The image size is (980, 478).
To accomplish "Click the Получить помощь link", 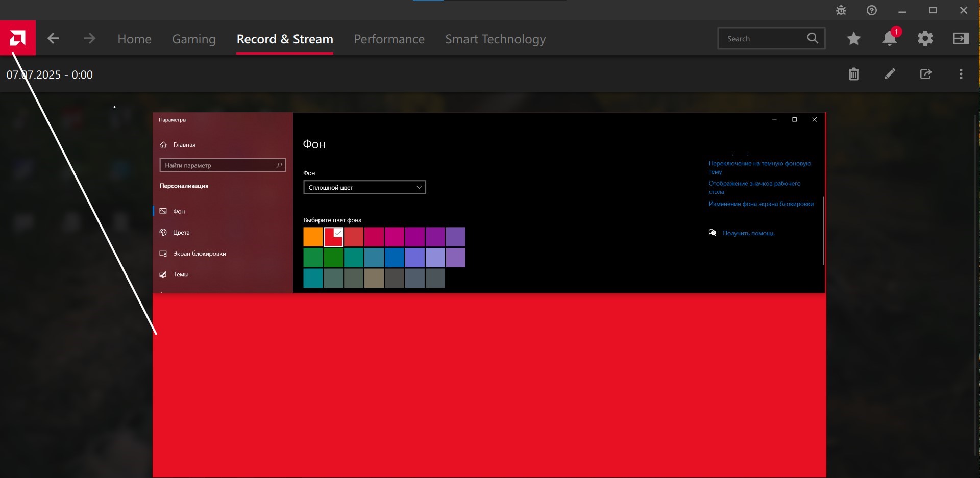I will [748, 233].
